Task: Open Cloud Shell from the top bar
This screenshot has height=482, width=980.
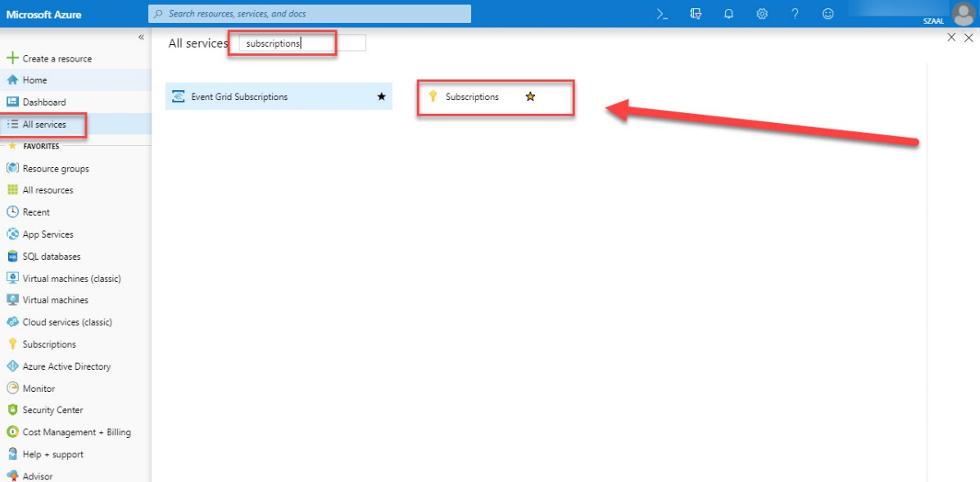Action: click(663, 14)
